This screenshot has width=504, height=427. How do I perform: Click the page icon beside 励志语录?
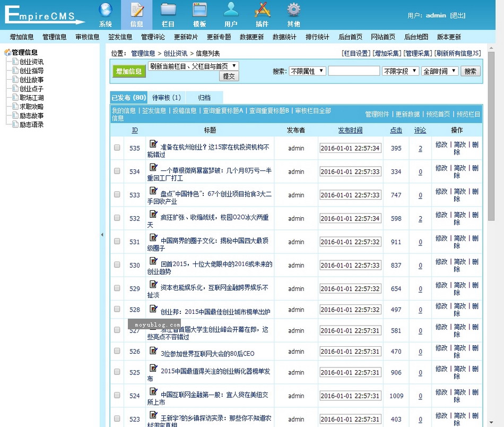click(x=15, y=124)
